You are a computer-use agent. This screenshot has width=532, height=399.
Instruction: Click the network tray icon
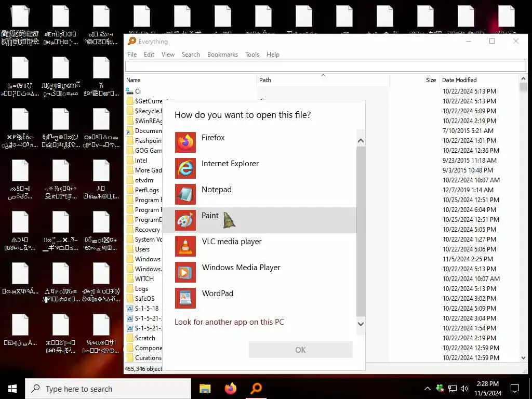pos(453,389)
